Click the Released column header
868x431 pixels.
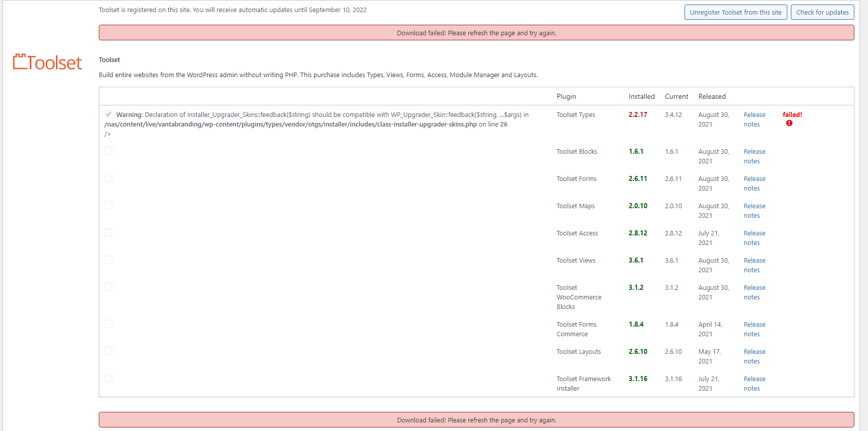(x=712, y=96)
